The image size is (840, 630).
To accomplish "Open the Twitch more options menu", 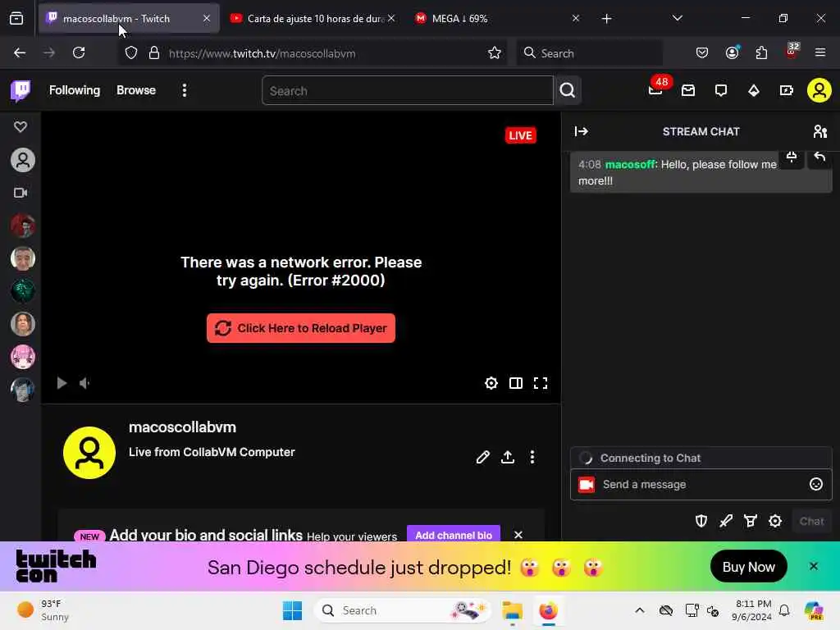I will [x=185, y=90].
